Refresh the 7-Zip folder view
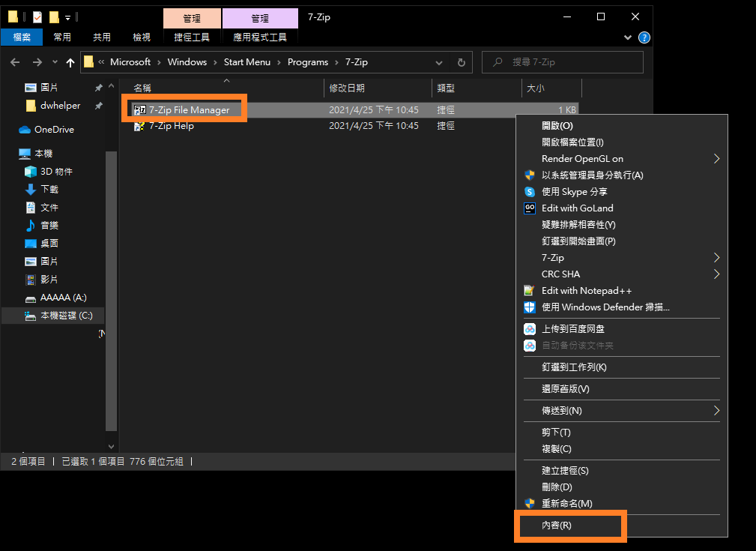This screenshot has width=756, height=551. coord(461,62)
